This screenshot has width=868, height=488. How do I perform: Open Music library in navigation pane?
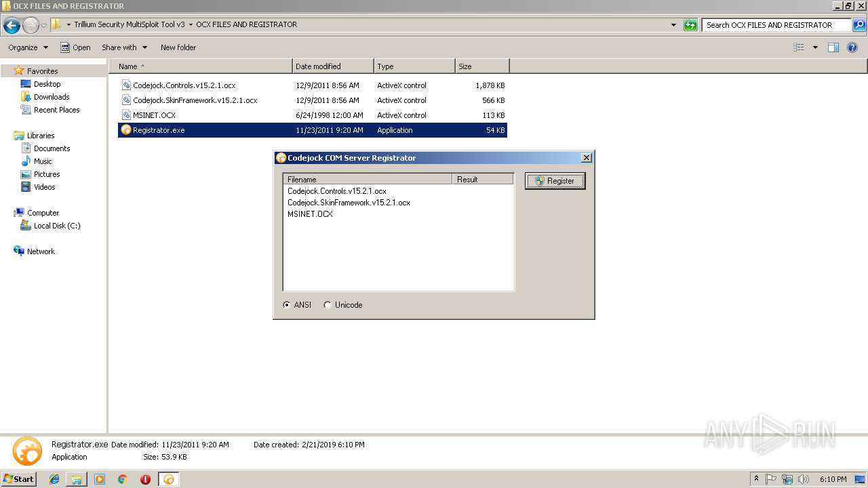tap(43, 161)
